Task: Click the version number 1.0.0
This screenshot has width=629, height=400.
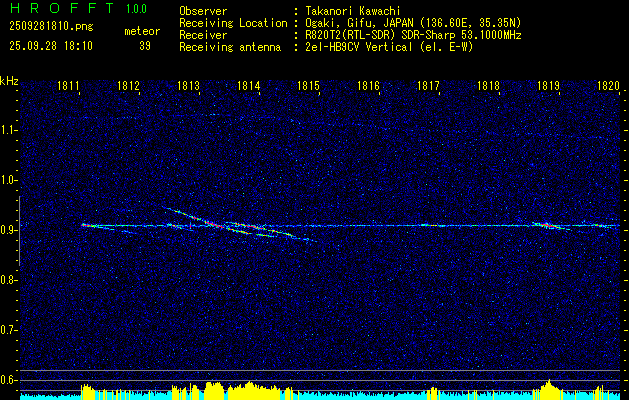Action: pyautogui.click(x=136, y=9)
